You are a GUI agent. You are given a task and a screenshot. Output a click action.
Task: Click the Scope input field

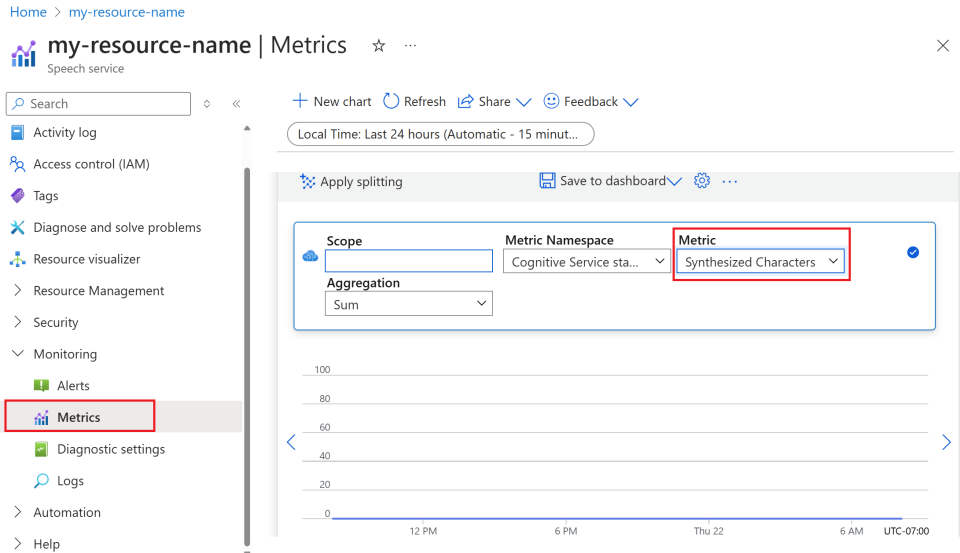coord(409,261)
